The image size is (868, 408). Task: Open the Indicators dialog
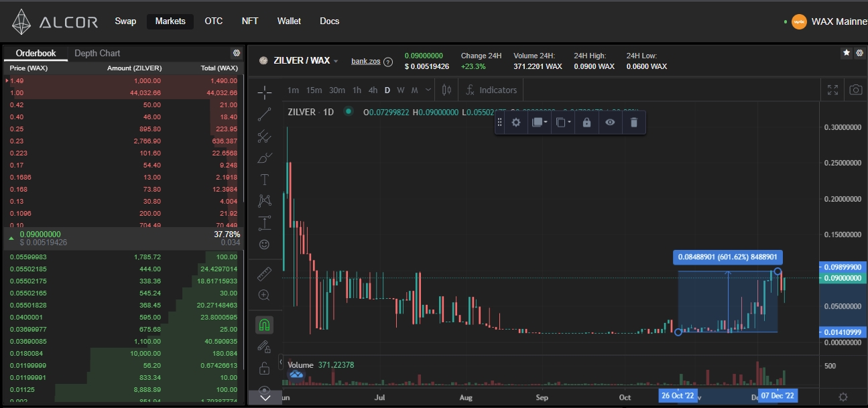tap(491, 90)
